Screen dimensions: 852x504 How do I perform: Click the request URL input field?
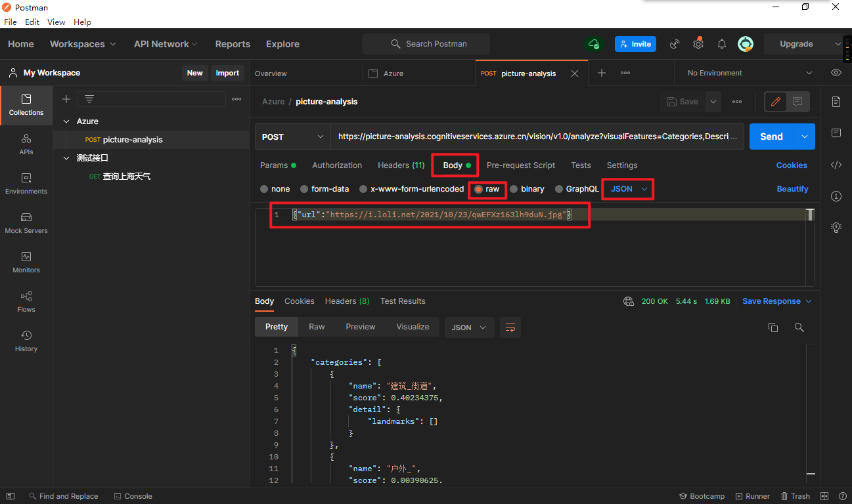(537, 136)
